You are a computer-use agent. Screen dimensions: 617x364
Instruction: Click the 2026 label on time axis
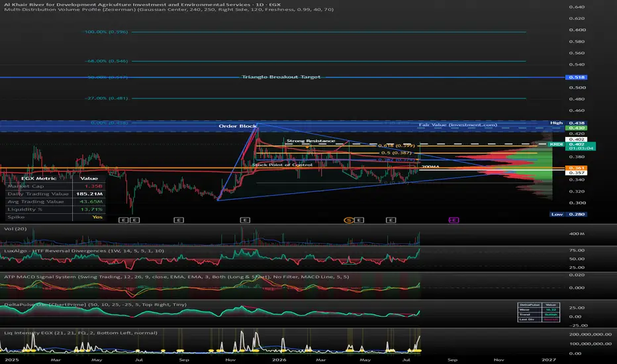point(279,359)
